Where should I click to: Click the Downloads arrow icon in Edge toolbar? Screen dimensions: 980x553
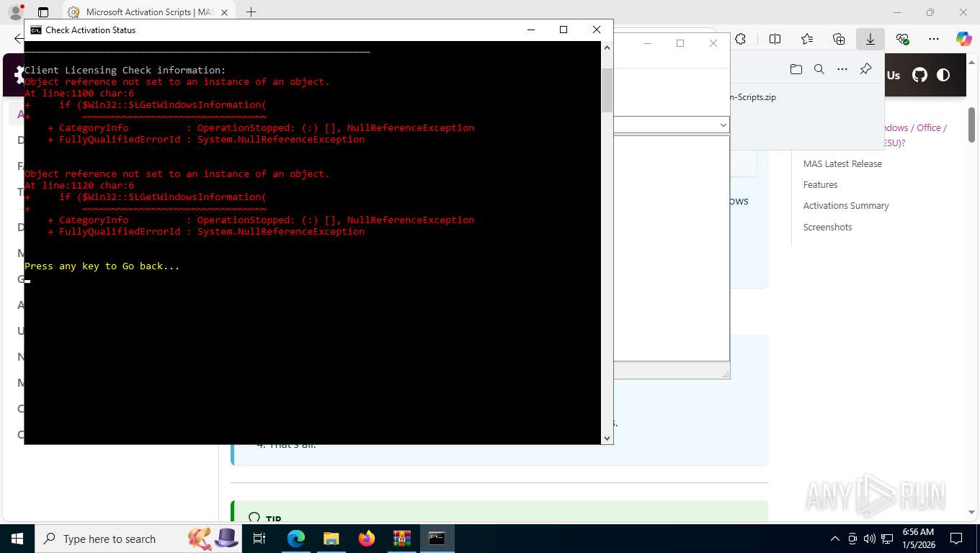pos(870,39)
